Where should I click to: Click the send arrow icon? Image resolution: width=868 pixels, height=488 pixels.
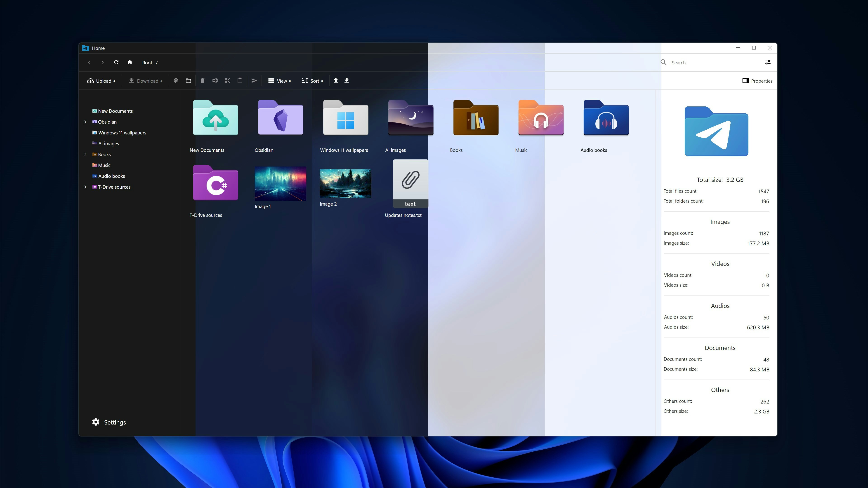254,81
